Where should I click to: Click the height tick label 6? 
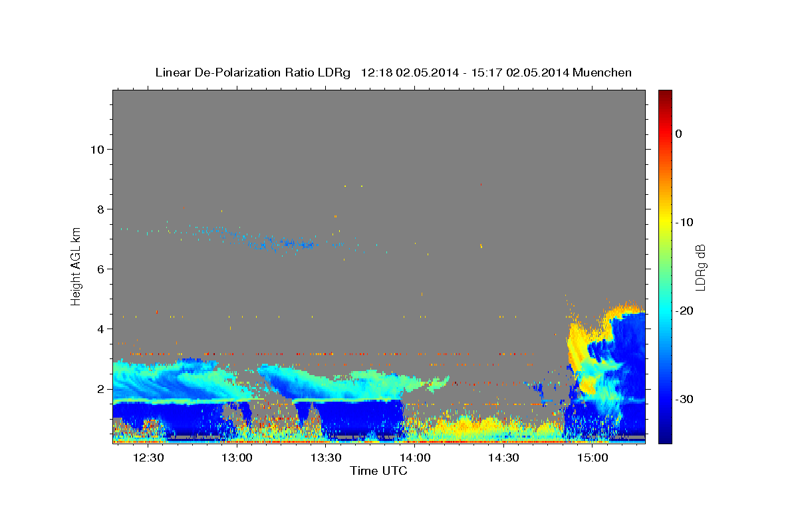tap(102, 269)
